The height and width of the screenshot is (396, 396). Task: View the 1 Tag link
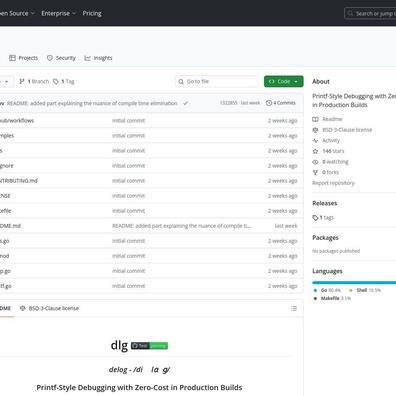pos(64,81)
